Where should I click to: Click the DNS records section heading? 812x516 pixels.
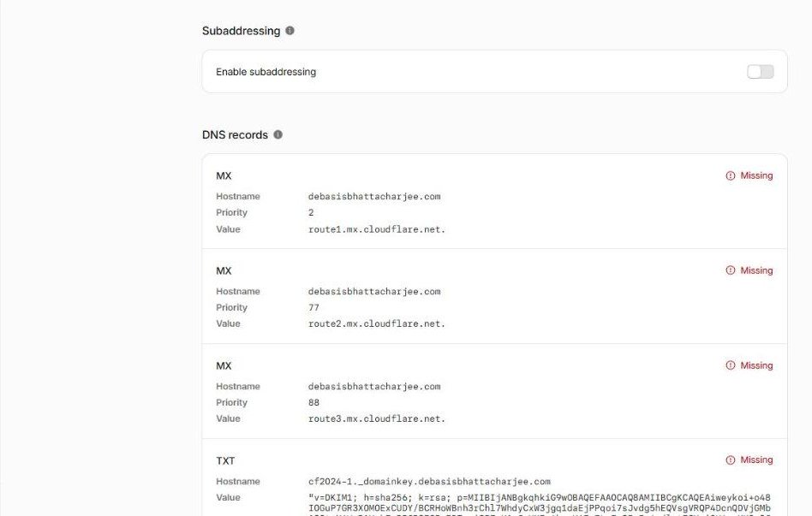point(235,135)
